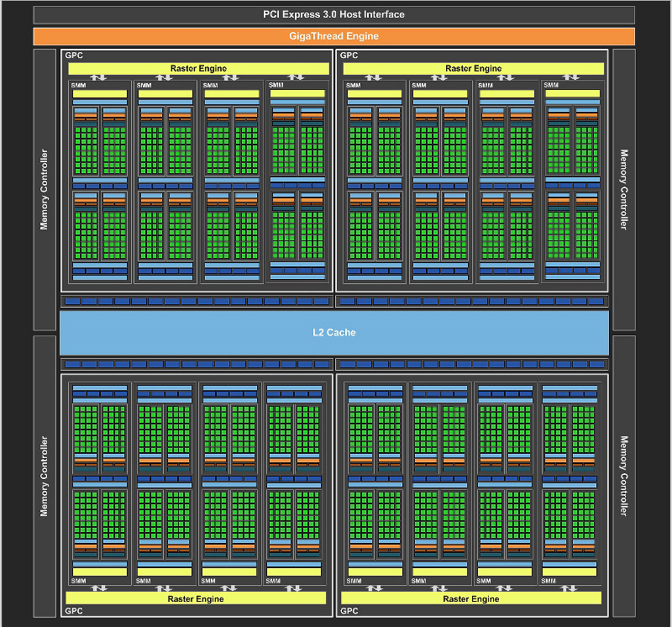Screen dimensions: 672x627
Task: Select the upper-right Memory Controller block
Action: coord(624,190)
